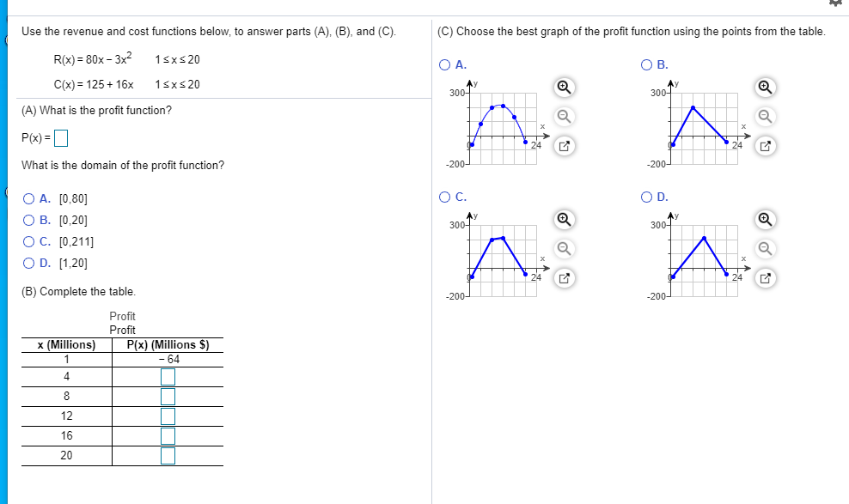
Task: Click the zoom-out magnifier on graph A
Action: (563, 116)
